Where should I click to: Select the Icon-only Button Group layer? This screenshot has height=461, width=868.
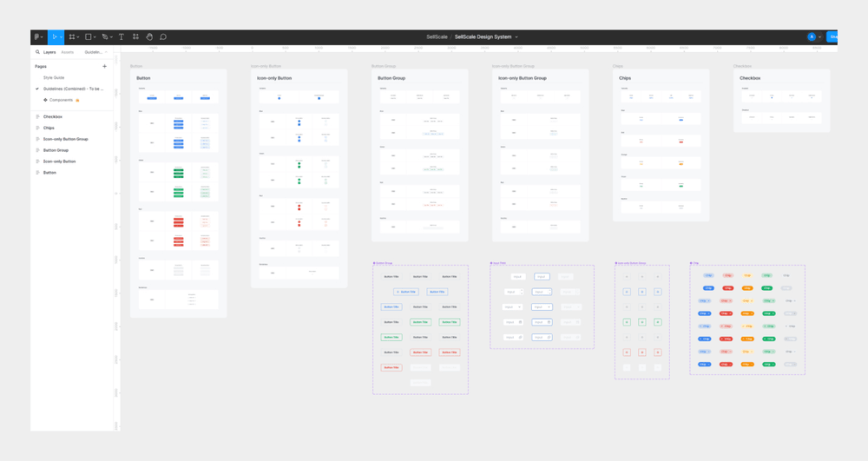pyautogui.click(x=66, y=139)
